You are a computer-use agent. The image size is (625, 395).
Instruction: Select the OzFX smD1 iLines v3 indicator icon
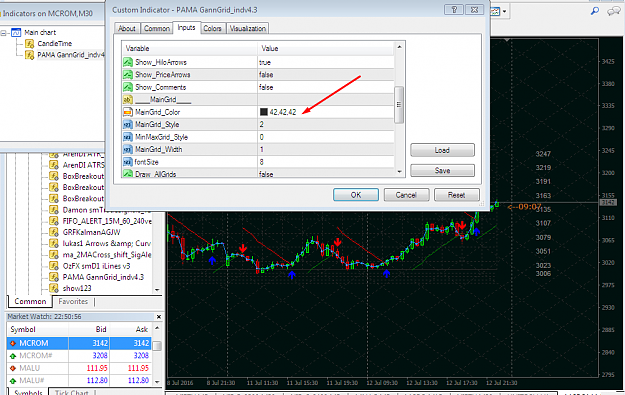coord(54,266)
